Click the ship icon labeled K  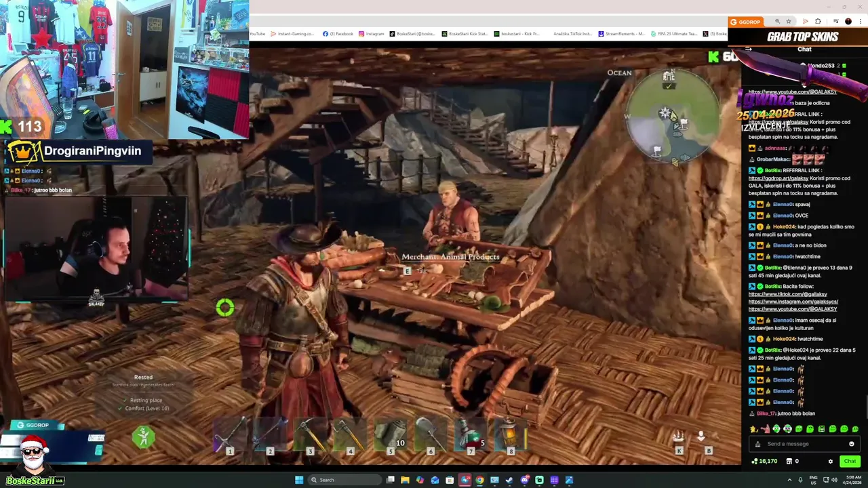coord(679,437)
